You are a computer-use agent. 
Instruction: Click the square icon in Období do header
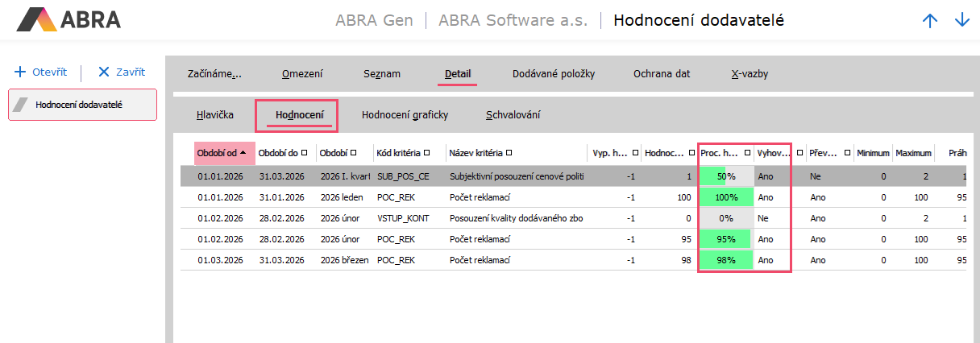pyautogui.click(x=305, y=153)
